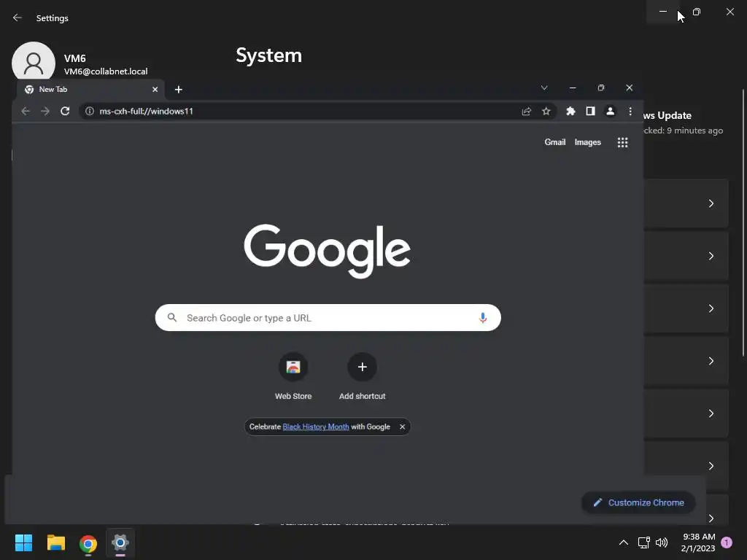Open Images link
This screenshot has height=560, width=747.
587,142
